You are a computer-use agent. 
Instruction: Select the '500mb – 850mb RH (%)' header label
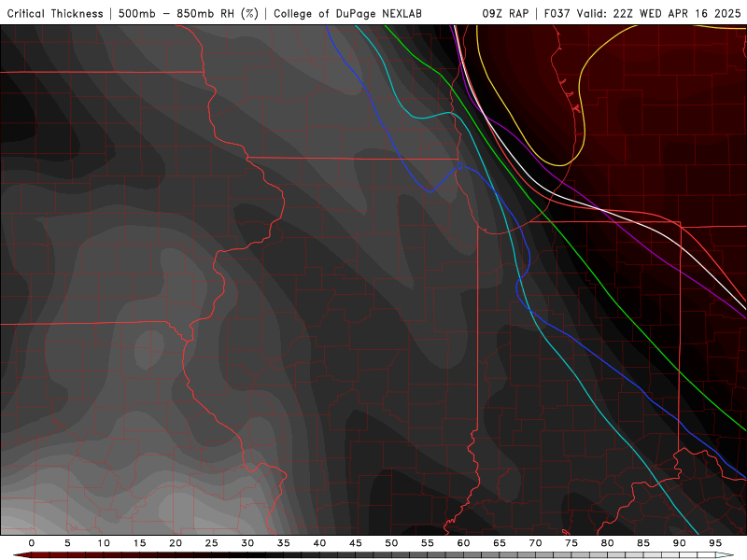tap(189, 14)
